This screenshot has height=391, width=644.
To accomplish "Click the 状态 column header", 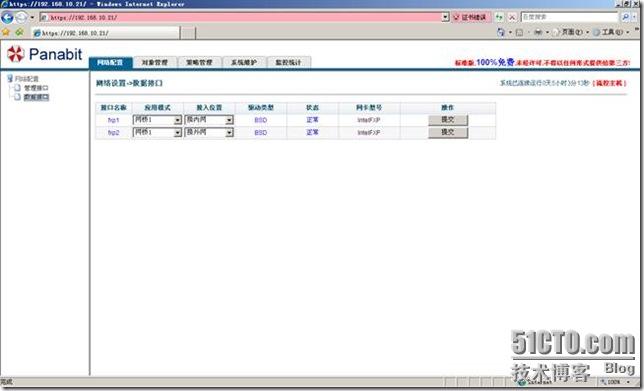I will [x=313, y=108].
